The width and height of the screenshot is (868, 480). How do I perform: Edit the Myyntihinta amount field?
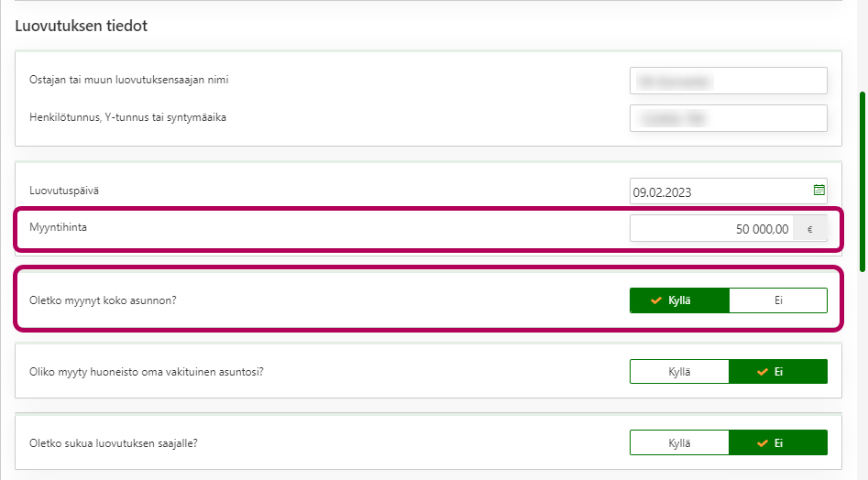(x=711, y=229)
